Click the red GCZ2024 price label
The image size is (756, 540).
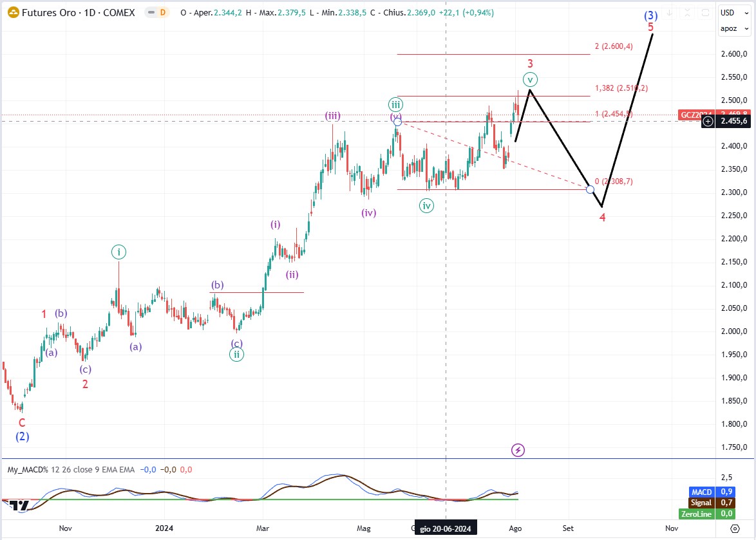(695, 115)
